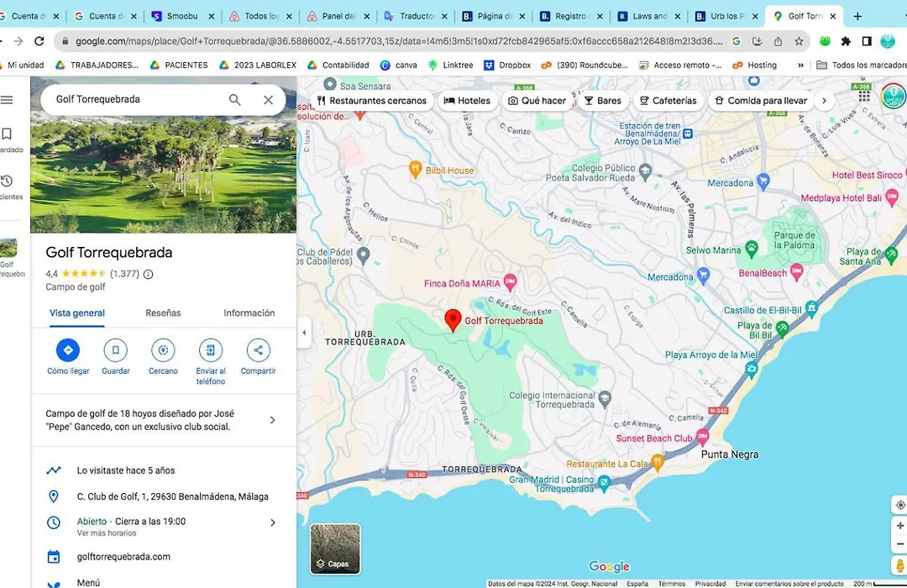Click the Cercano nearby icon
907x588 pixels.
click(x=163, y=350)
